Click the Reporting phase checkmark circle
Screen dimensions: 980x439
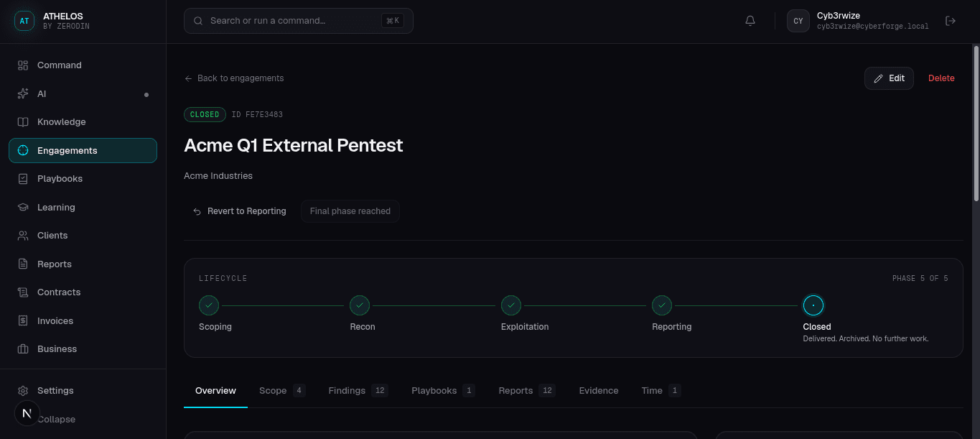[662, 305]
